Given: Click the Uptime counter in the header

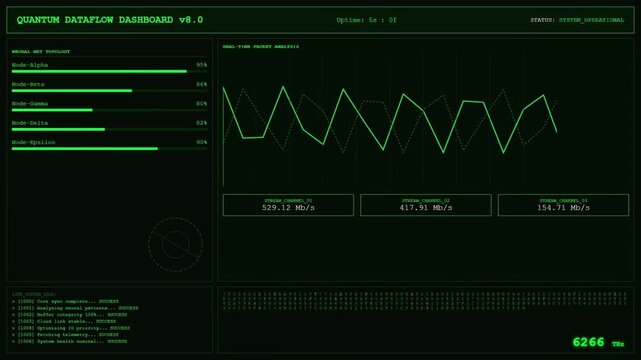Looking at the screenshot, I should 366,20.
